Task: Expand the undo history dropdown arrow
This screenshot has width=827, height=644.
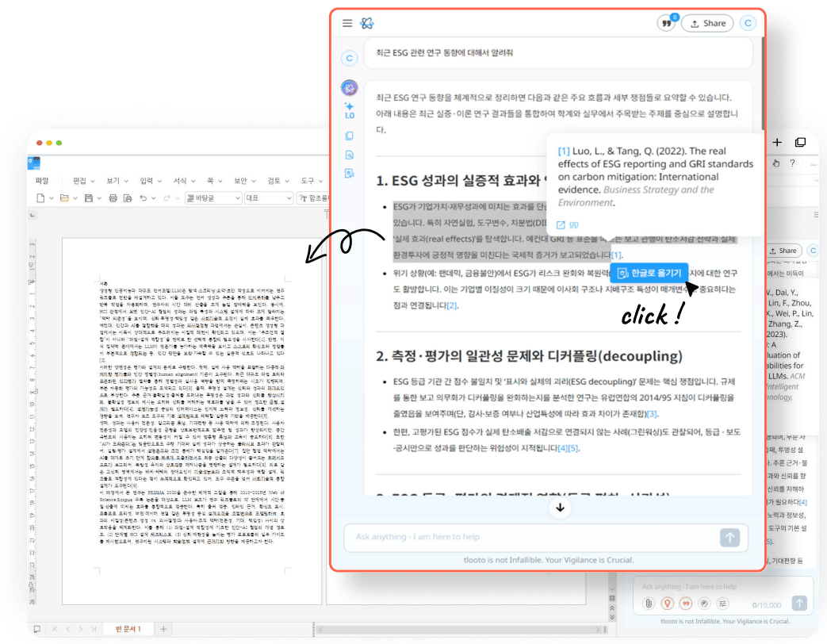Action: click(154, 198)
